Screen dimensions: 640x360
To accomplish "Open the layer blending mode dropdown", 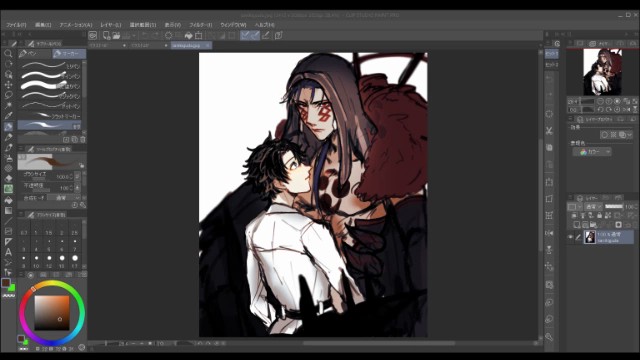I will 594,207.
